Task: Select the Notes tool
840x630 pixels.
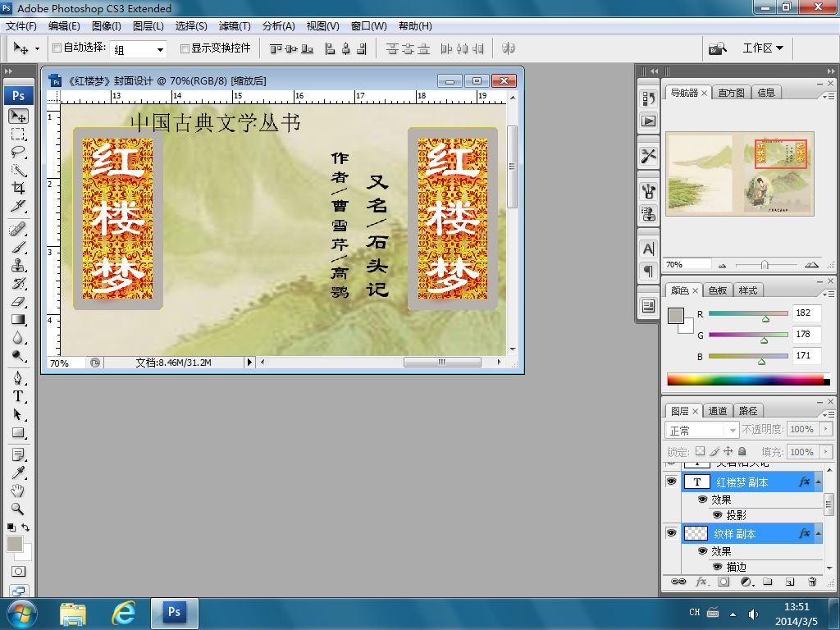Action: (18, 455)
